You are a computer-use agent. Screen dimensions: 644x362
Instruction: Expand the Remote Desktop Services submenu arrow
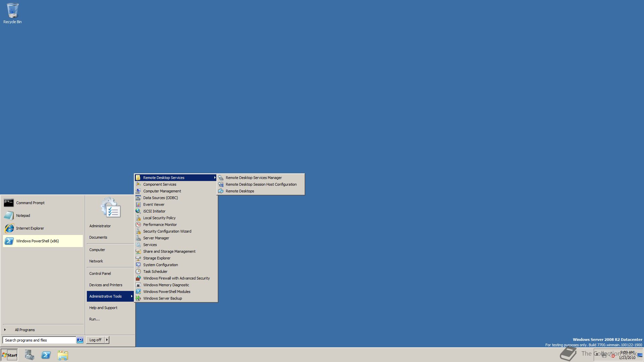pyautogui.click(x=215, y=178)
